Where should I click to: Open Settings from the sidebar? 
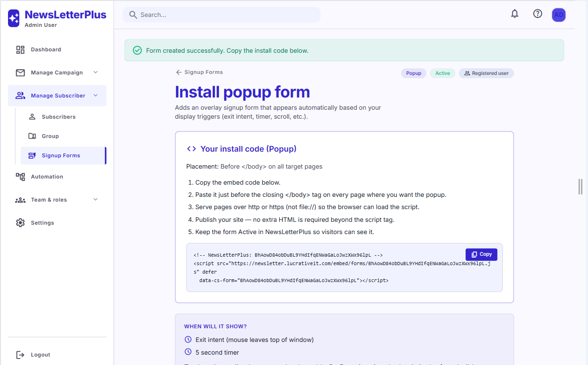pos(57,223)
